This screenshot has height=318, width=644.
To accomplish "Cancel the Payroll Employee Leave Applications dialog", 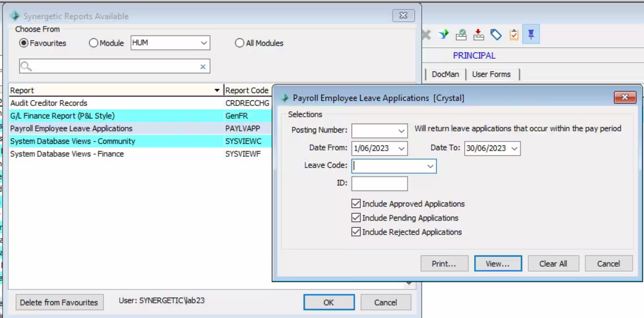I will [x=608, y=264].
